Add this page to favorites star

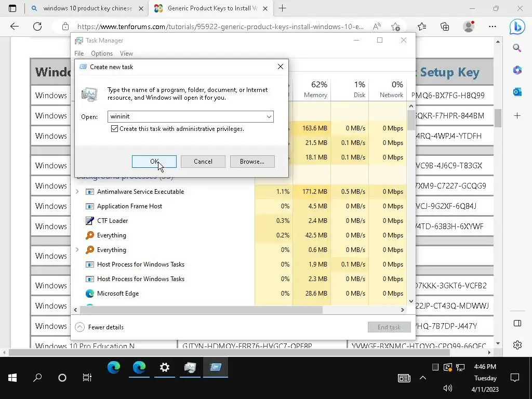click(x=395, y=26)
